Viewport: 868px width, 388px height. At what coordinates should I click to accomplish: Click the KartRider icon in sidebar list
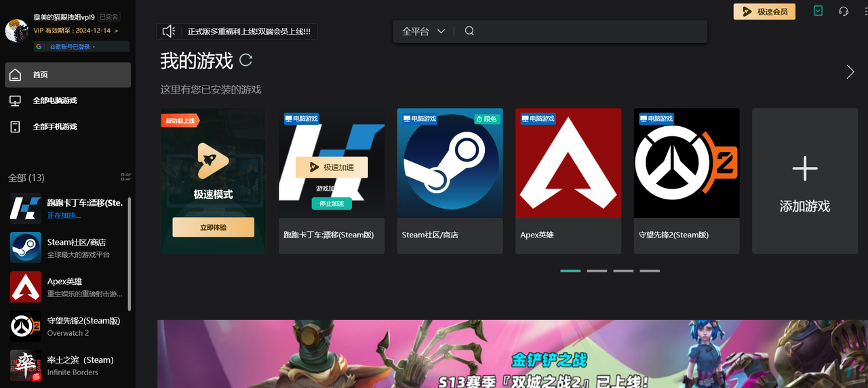pyautogui.click(x=26, y=208)
